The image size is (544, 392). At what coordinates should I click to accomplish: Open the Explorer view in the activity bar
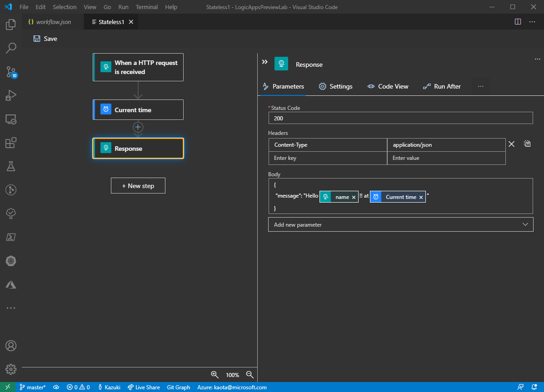pyautogui.click(x=11, y=24)
